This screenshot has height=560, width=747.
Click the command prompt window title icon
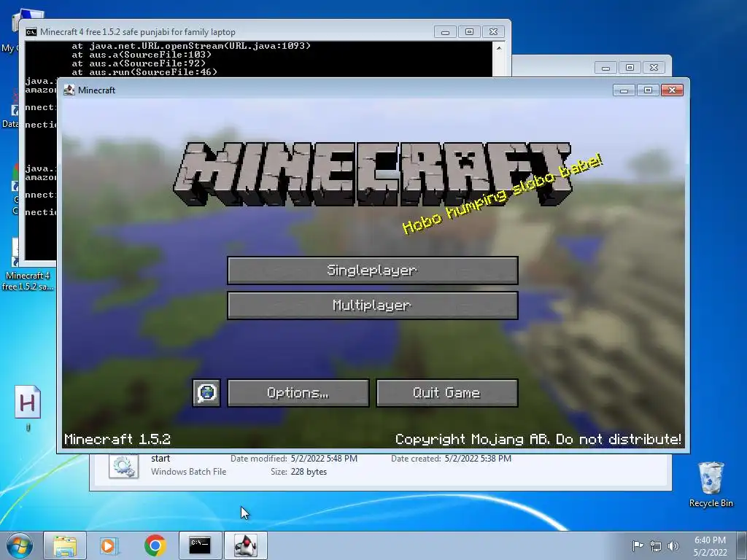[31, 32]
